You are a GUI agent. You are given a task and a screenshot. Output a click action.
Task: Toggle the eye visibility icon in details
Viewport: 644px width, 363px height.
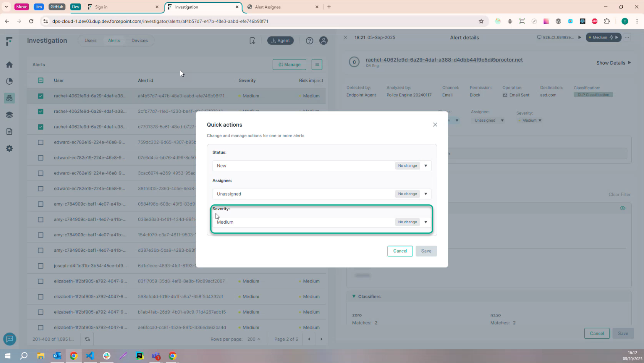tap(622, 208)
